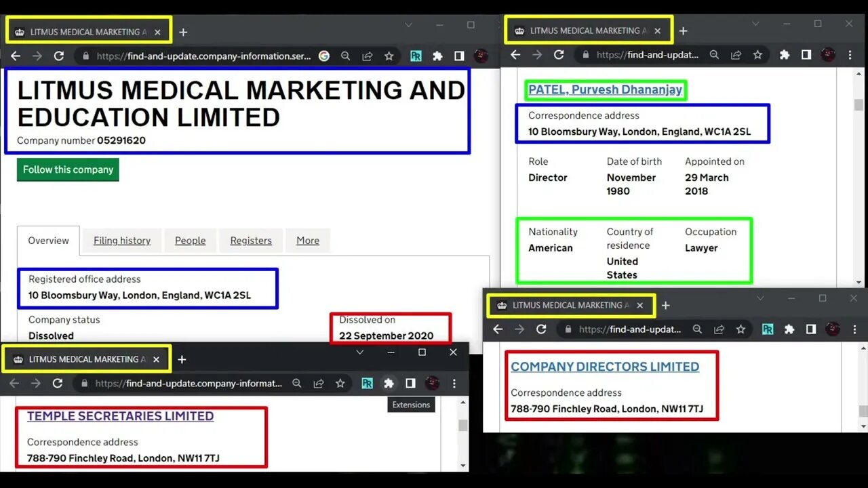Share the page from the TEMPLE SECRETARIES window

coord(319,384)
